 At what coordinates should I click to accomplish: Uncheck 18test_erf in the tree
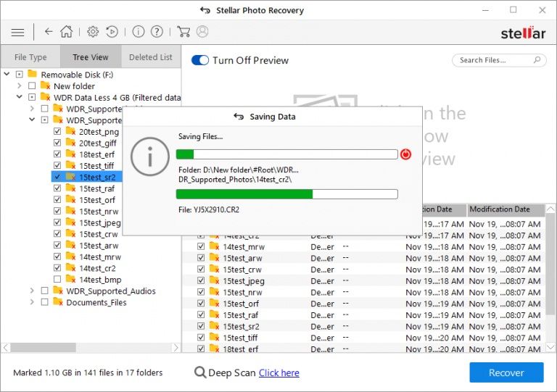click(x=57, y=154)
